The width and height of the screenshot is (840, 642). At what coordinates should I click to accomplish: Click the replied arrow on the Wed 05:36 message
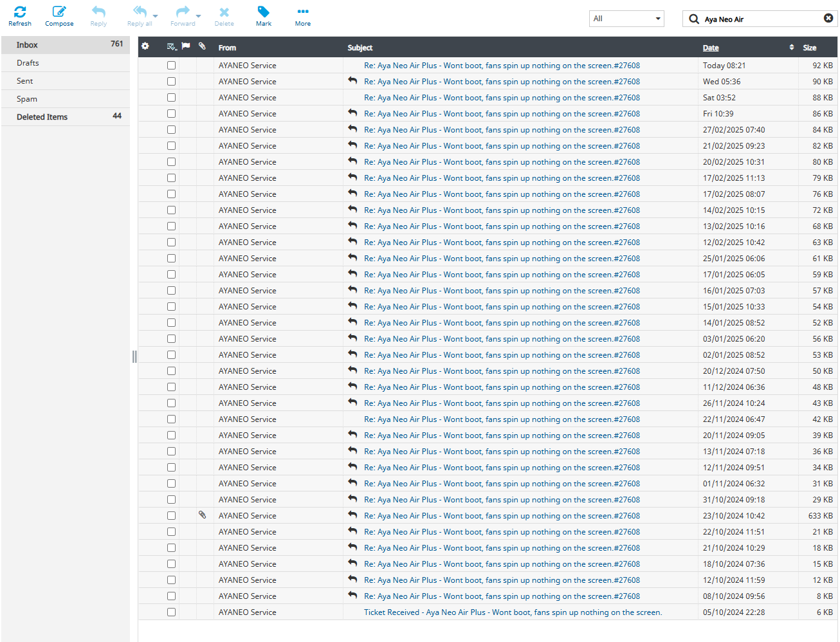click(x=352, y=80)
